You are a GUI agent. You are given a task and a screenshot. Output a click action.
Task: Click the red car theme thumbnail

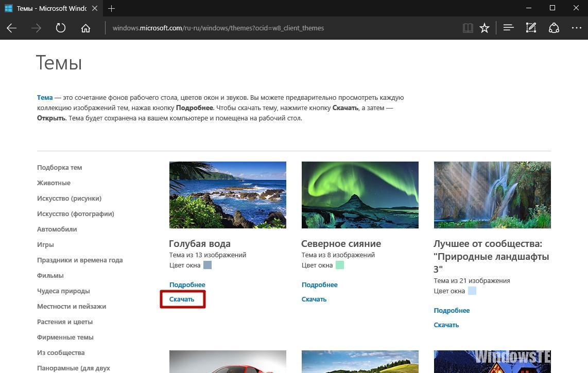[x=228, y=362]
